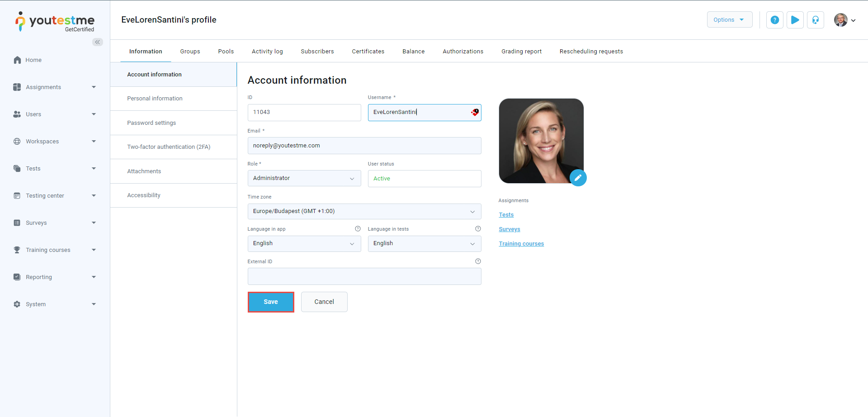Open the Certificates tab

coord(368,51)
